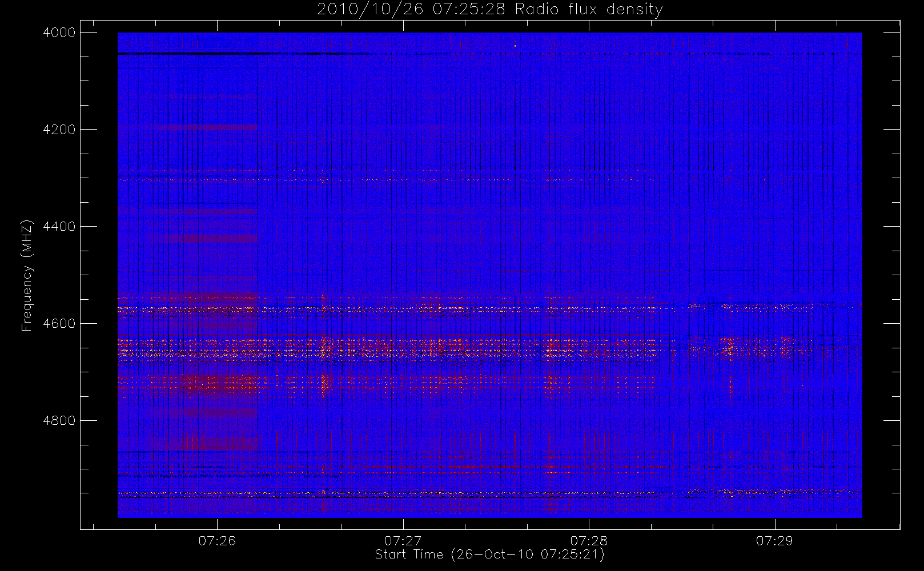
Task: Click the "Frequency (MHZ)" axis label
Action: point(27,275)
